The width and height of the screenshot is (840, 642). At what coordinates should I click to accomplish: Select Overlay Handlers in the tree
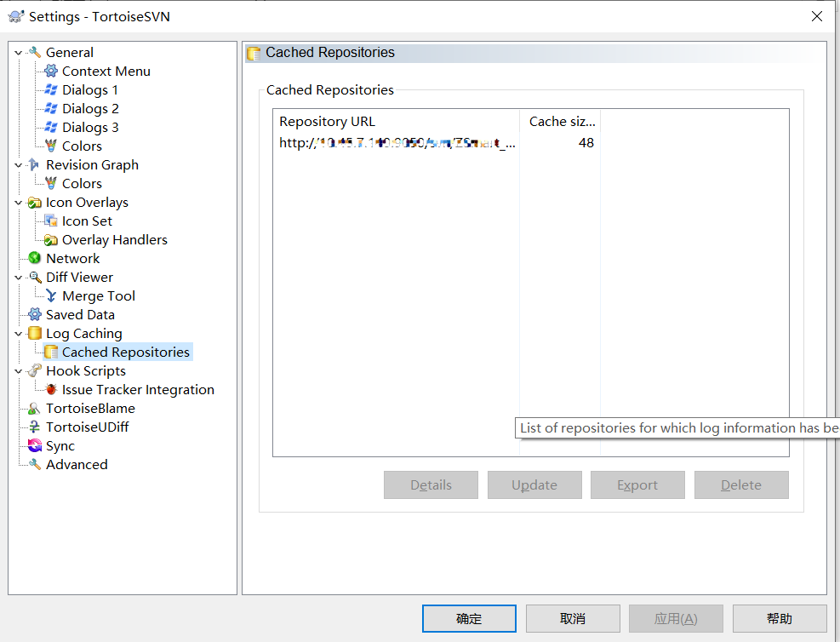tap(115, 239)
